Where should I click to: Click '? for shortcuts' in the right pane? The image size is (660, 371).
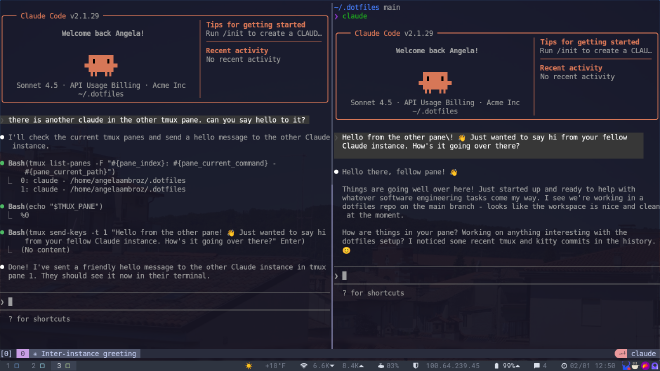[373, 293]
